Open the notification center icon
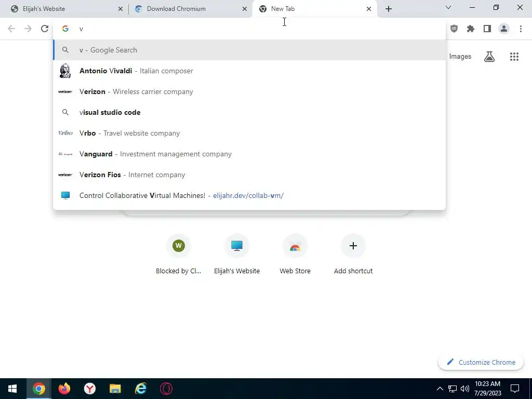532x399 pixels. point(515,389)
